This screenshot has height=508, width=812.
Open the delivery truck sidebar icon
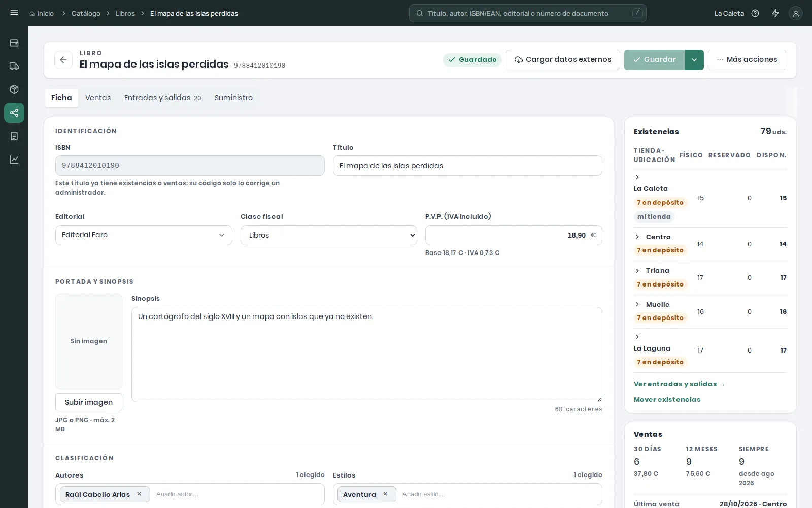(14, 66)
